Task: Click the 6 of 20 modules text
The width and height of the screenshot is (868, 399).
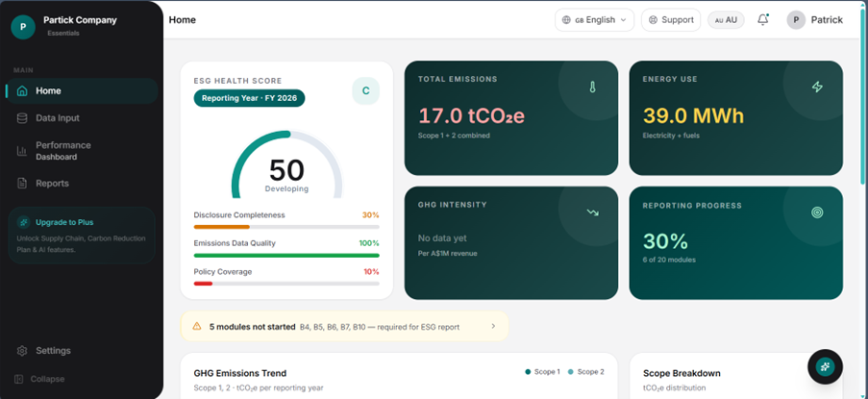Action: tap(669, 261)
